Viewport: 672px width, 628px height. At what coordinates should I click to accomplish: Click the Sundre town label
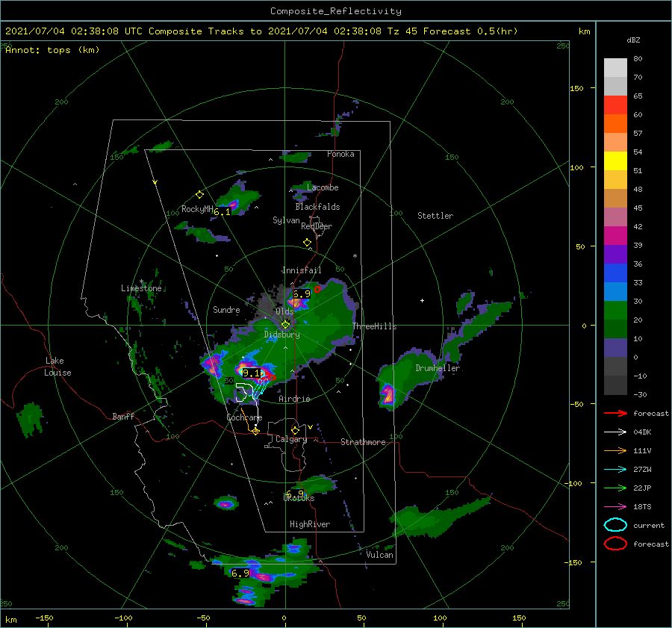point(226,310)
